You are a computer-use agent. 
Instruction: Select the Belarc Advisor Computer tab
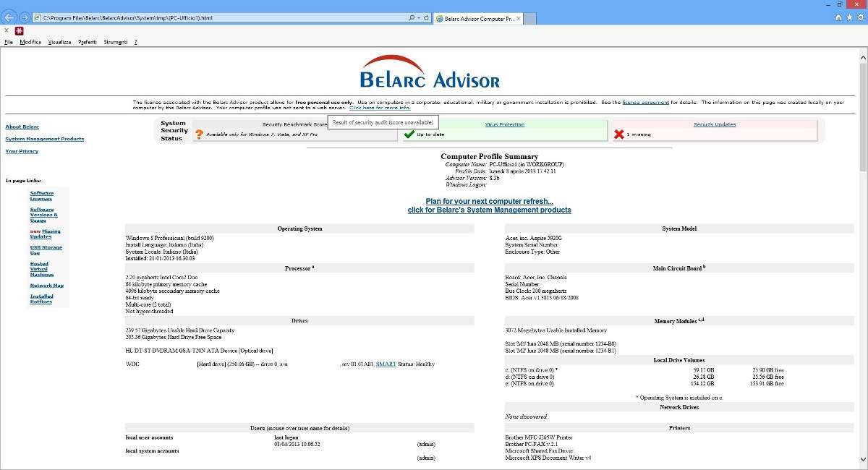[x=477, y=19]
